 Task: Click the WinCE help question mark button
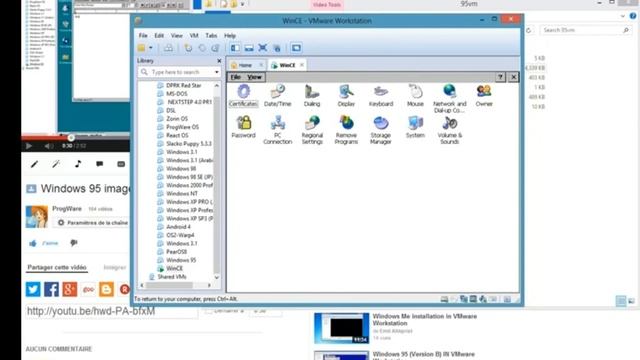point(500,77)
